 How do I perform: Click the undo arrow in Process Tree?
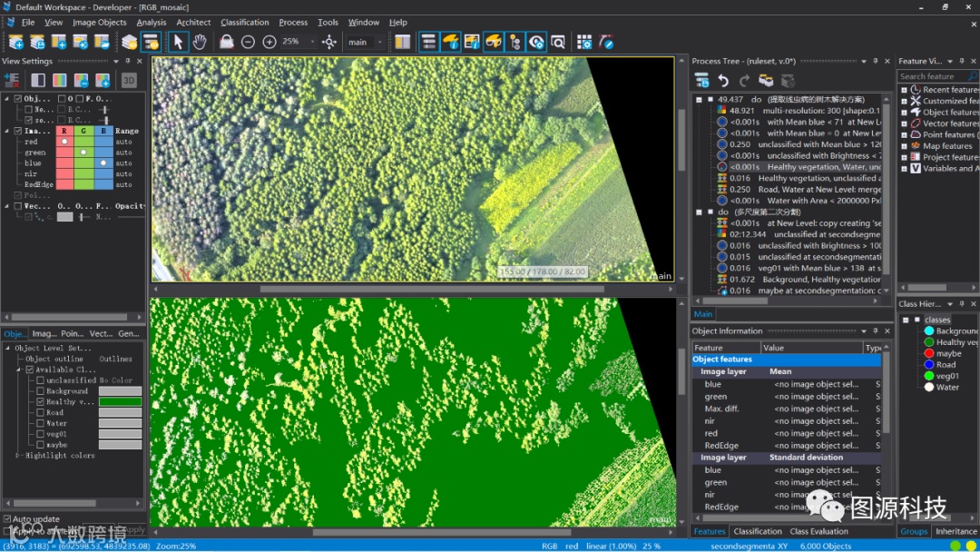click(723, 81)
